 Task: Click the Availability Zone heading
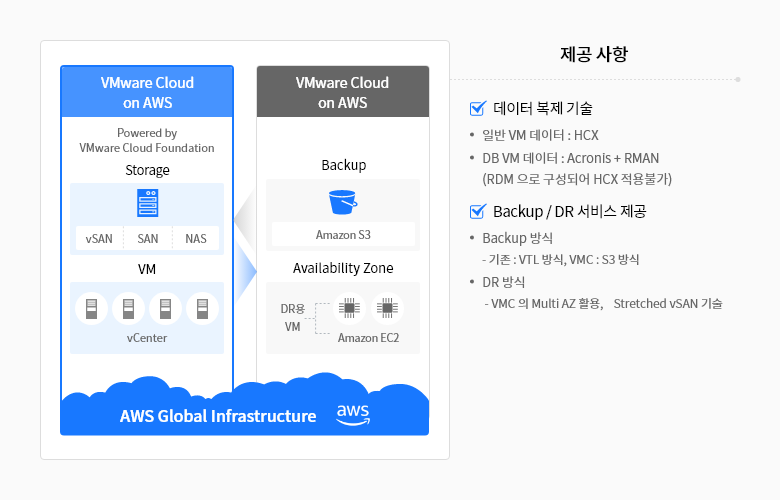click(x=343, y=268)
